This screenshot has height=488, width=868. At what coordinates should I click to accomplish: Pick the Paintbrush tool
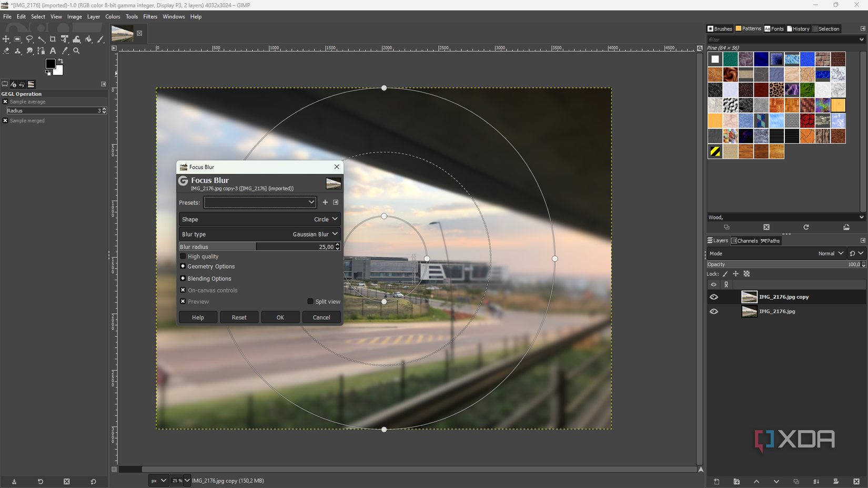point(100,39)
